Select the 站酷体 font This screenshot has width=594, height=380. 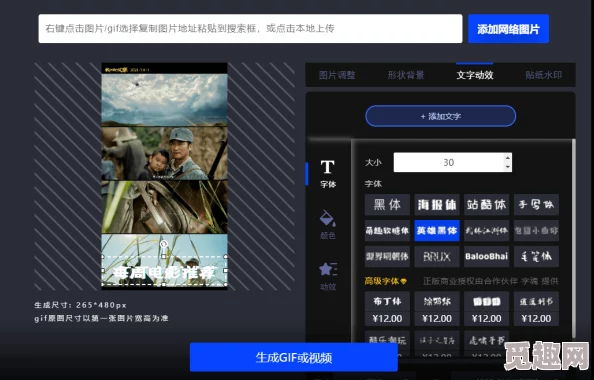tap(486, 205)
